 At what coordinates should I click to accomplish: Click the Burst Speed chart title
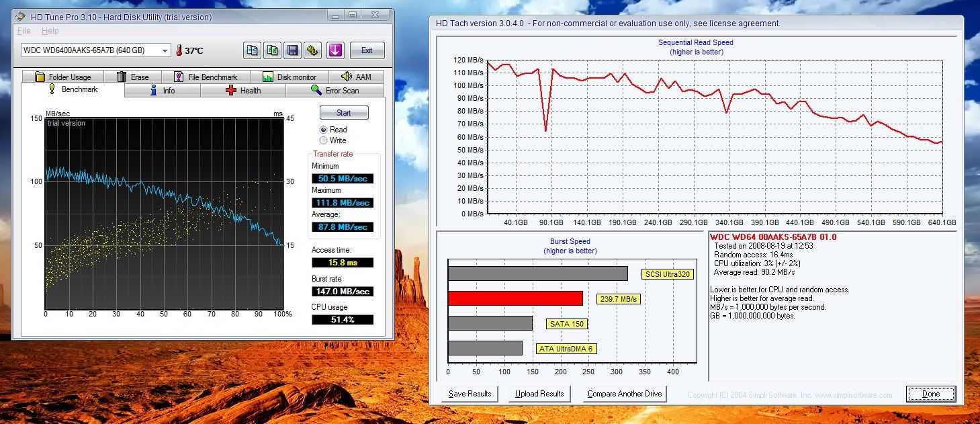(570, 241)
